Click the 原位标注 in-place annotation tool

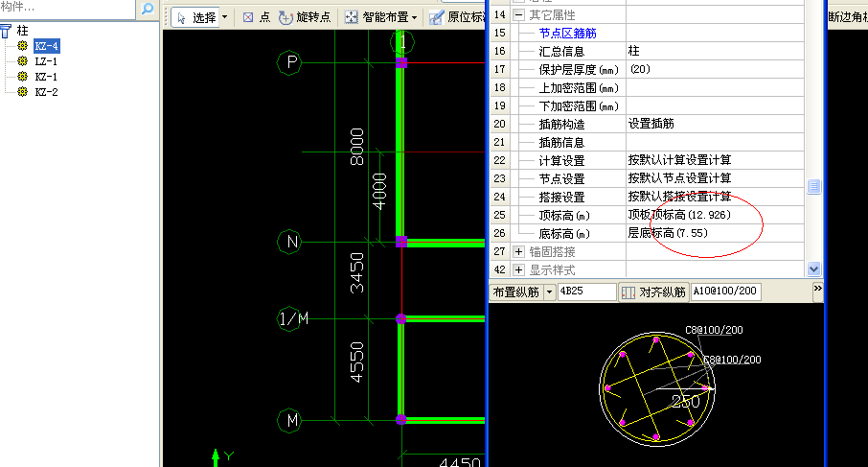457,17
